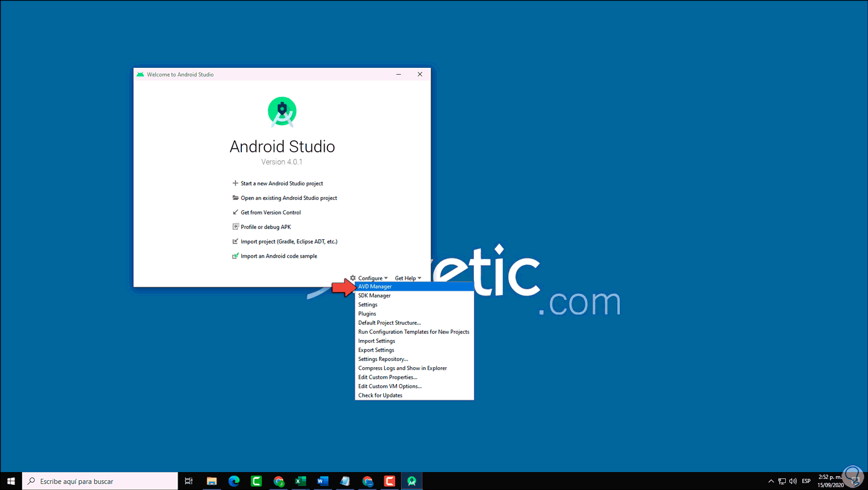The height and width of the screenshot is (490, 868).
Task: Collapse the Configure dropdown
Action: [x=369, y=278]
